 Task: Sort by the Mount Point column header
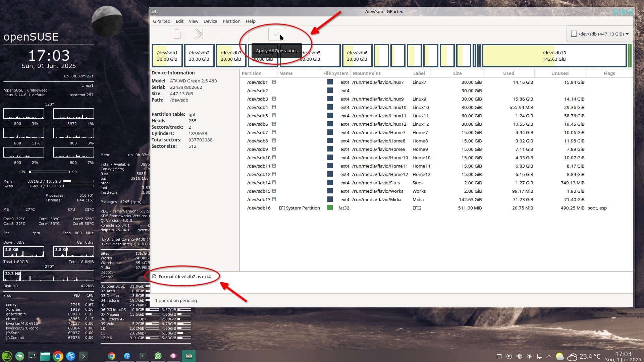(x=380, y=73)
